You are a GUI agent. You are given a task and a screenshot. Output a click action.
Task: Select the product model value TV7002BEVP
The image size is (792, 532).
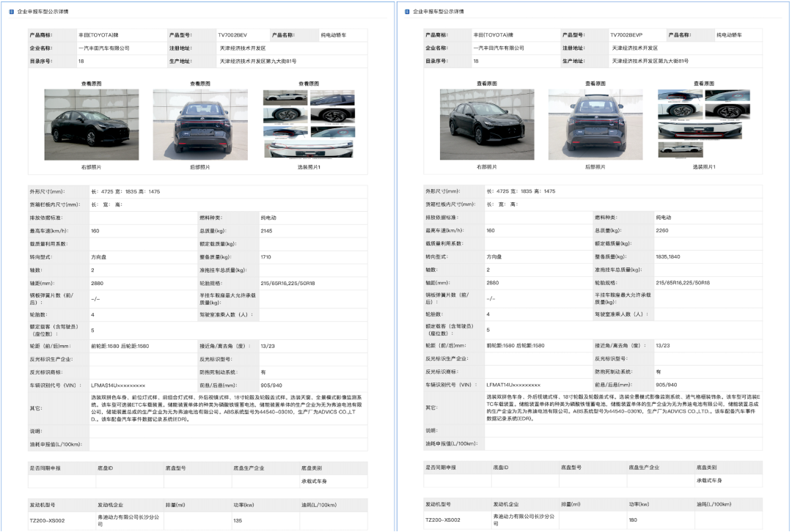coord(626,35)
